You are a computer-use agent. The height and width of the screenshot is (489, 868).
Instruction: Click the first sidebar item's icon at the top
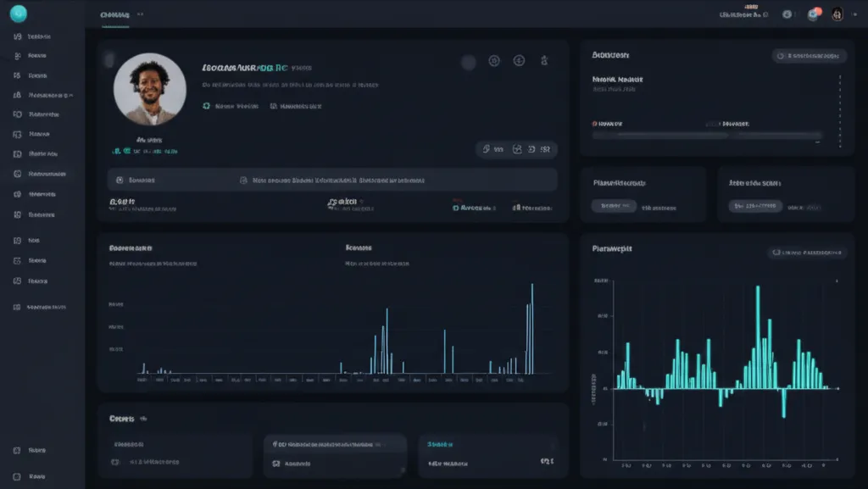point(18,37)
